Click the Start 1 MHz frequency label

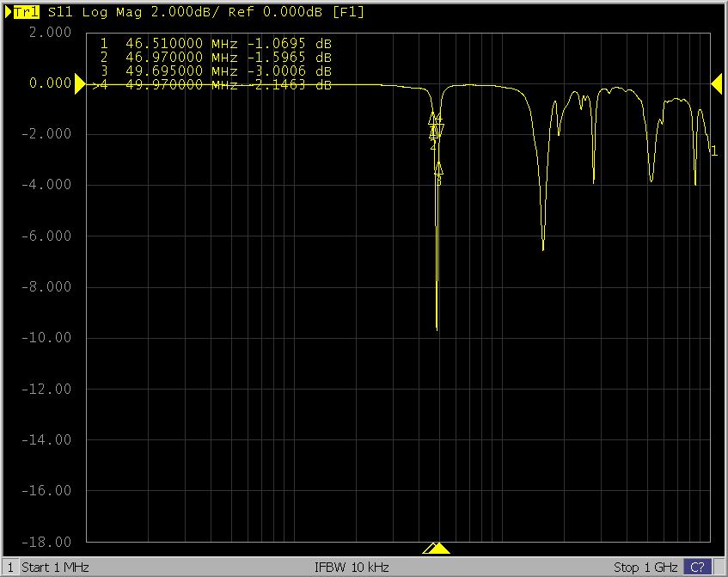pos(55,568)
